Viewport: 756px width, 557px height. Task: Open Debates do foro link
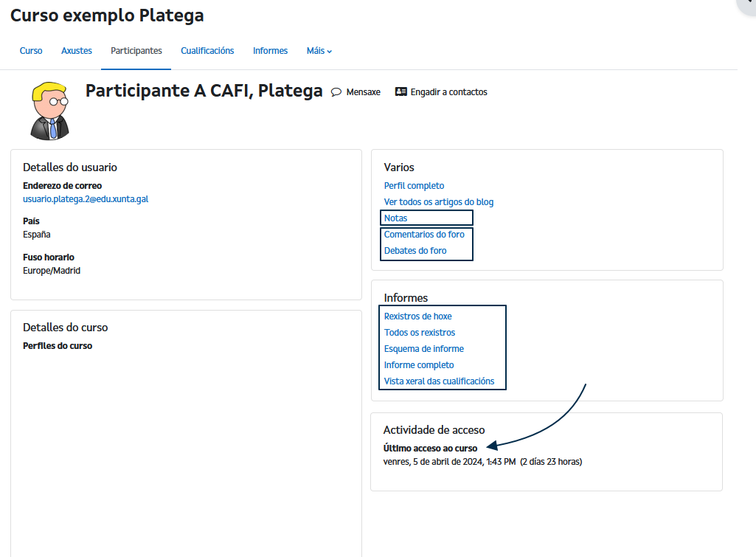tap(415, 251)
